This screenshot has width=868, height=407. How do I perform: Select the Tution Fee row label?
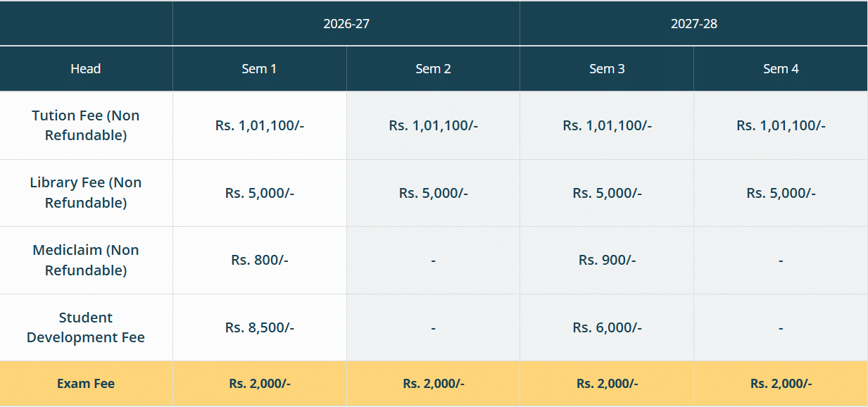tap(86, 125)
